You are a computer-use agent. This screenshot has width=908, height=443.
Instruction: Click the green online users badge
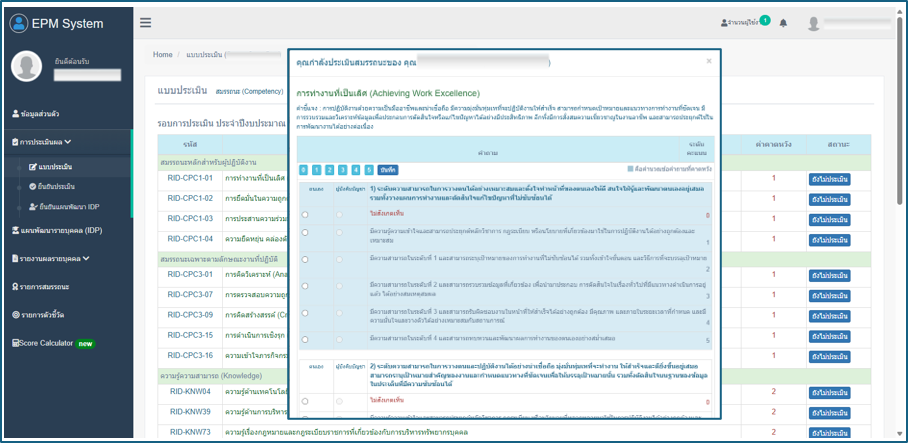765,20
